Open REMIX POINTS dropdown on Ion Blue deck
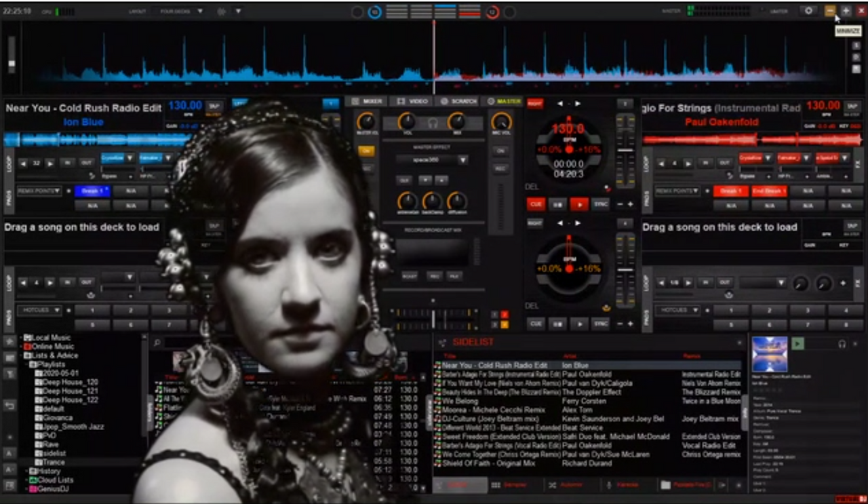Screen dimensions: 868x504 (39, 191)
